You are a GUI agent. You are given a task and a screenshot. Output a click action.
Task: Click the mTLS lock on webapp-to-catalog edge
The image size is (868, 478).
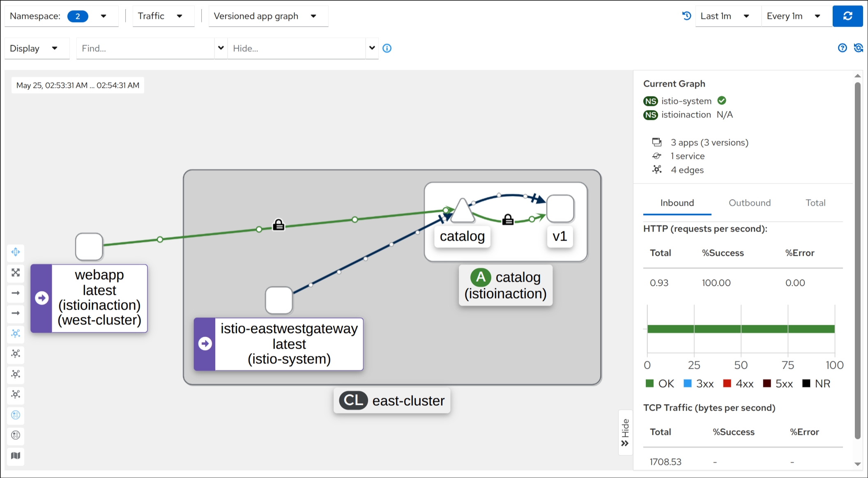[279, 225]
